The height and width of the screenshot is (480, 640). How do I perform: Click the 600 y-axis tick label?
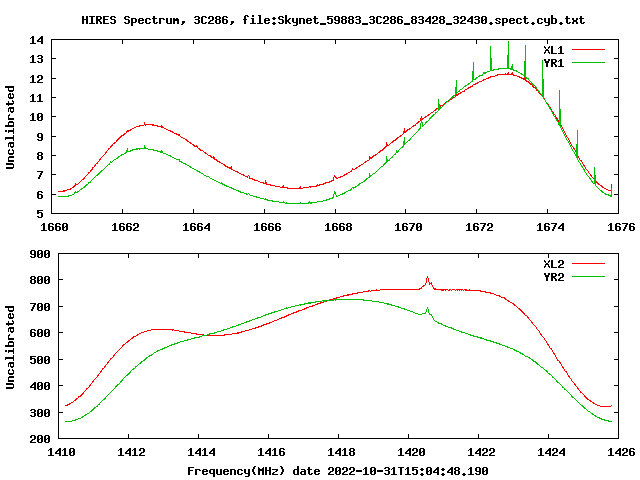click(40, 333)
